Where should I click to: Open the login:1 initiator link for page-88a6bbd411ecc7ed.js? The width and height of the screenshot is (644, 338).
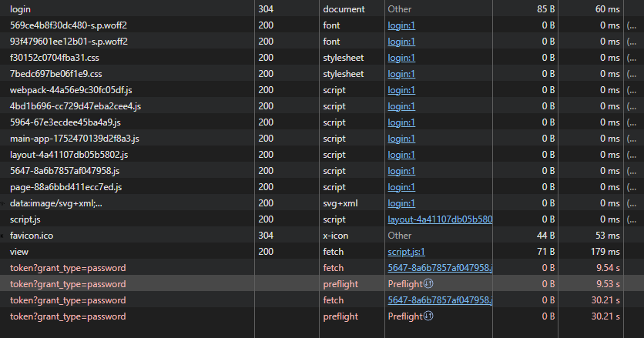(401, 187)
